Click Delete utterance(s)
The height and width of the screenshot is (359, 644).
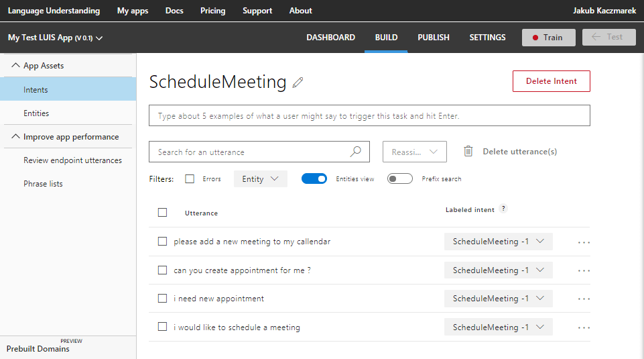click(x=519, y=152)
